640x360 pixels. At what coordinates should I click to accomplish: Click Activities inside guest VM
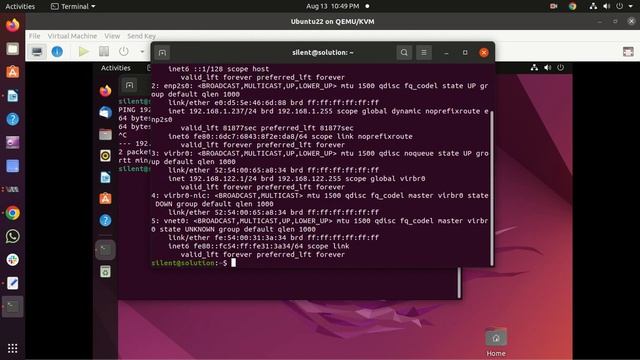click(116, 68)
